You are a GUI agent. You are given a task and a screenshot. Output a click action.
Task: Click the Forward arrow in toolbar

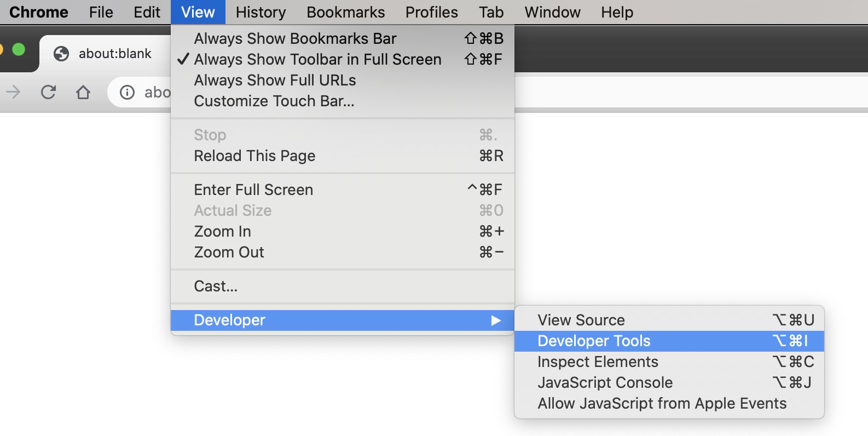tap(13, 92)
